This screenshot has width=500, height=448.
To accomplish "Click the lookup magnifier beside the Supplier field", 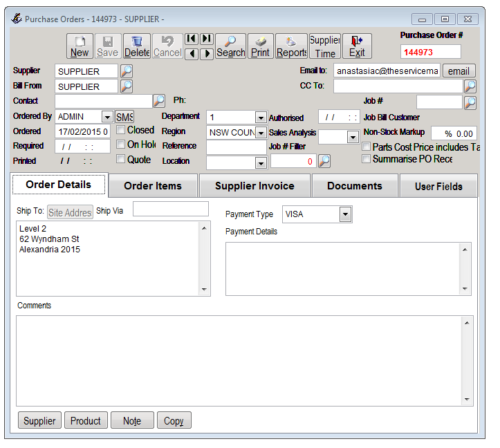I will coord(127,71).
